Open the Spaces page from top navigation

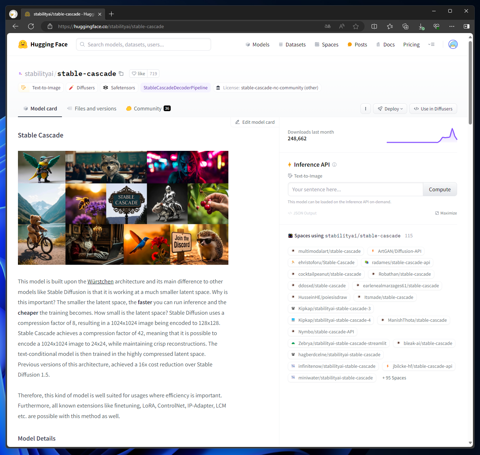(x=327, y=44)
